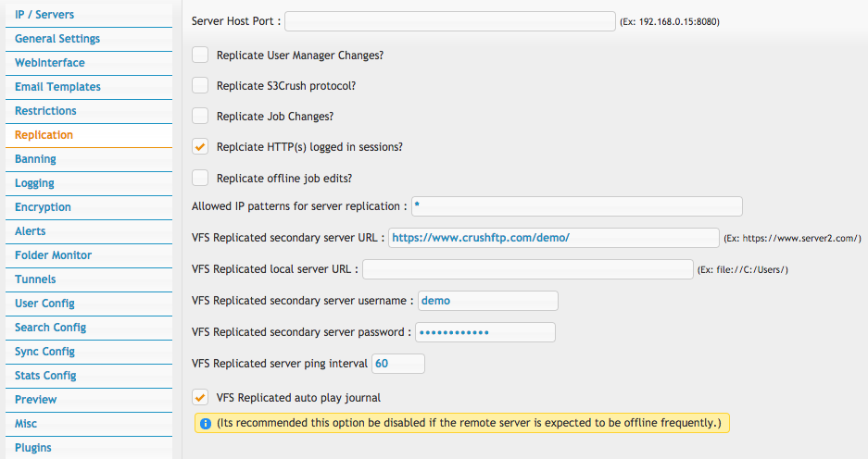Open the WebInterface section

[x=89, y=63]
